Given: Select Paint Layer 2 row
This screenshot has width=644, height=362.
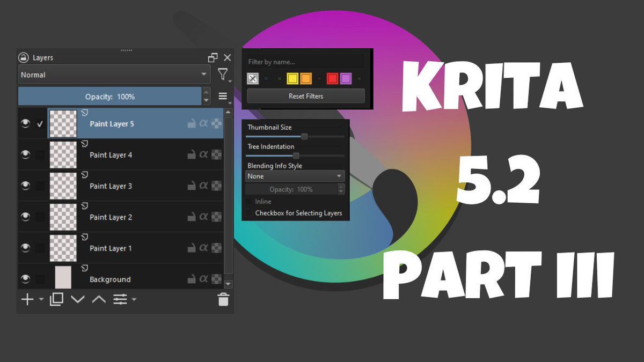Looking at the screenshot, I should pyautogui.click(x=121, y=217).
